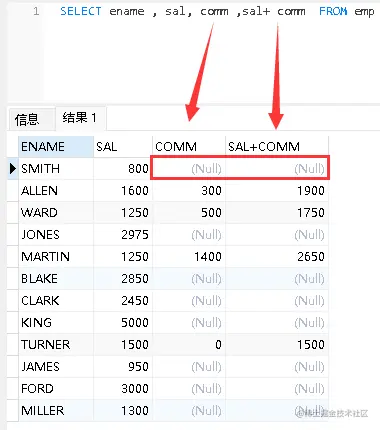Select the KING name cell
This screenshot has height=430, width=380.
pyautogui.click(x=56, y=323)
